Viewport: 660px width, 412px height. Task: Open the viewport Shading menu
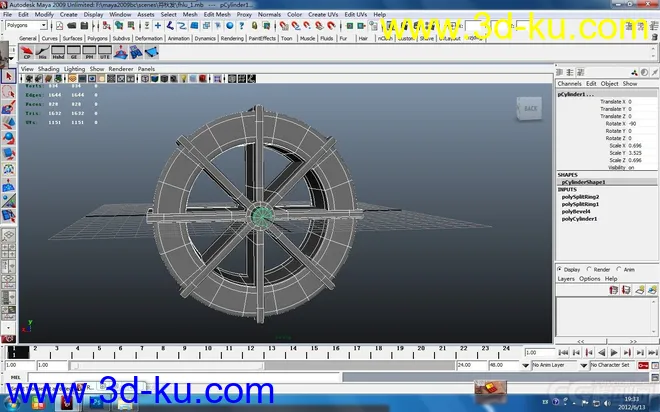point(48,69)
